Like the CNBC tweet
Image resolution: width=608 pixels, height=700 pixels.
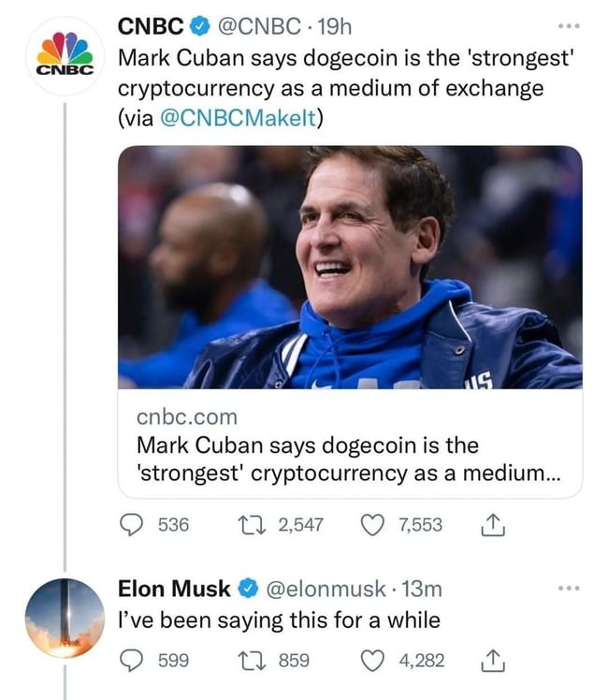pos(371,525)
